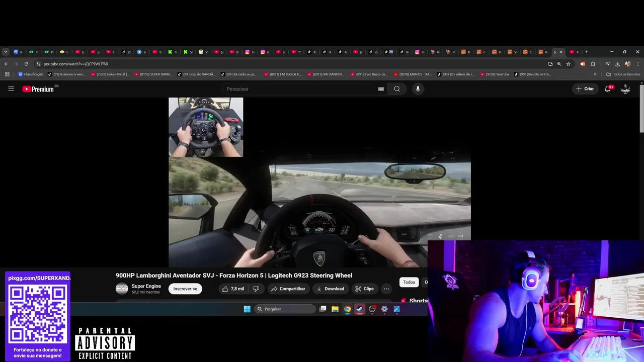Click the page vertical scrollbar
644x362 pixels.
tap(641, 108)
